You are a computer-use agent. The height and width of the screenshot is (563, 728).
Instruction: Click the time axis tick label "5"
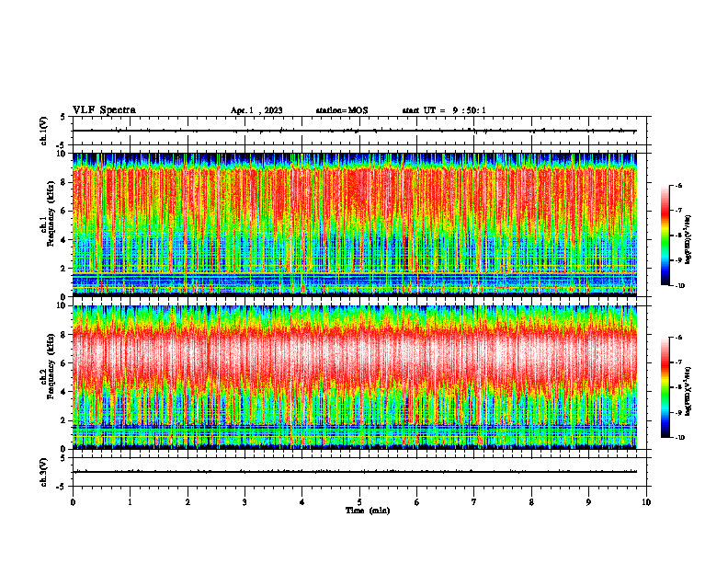pyautogui.click(x=359, y=502)
